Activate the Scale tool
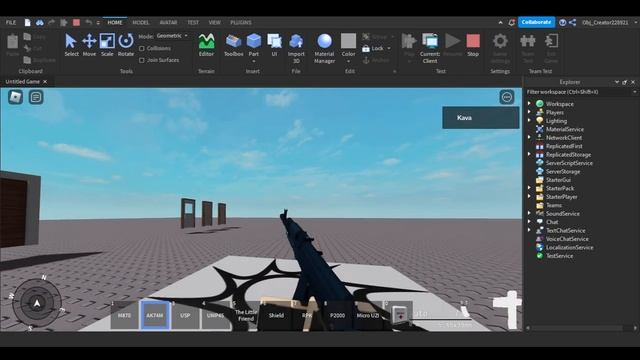Viewport: 640px width, 360px height. (x=107, y=45)
